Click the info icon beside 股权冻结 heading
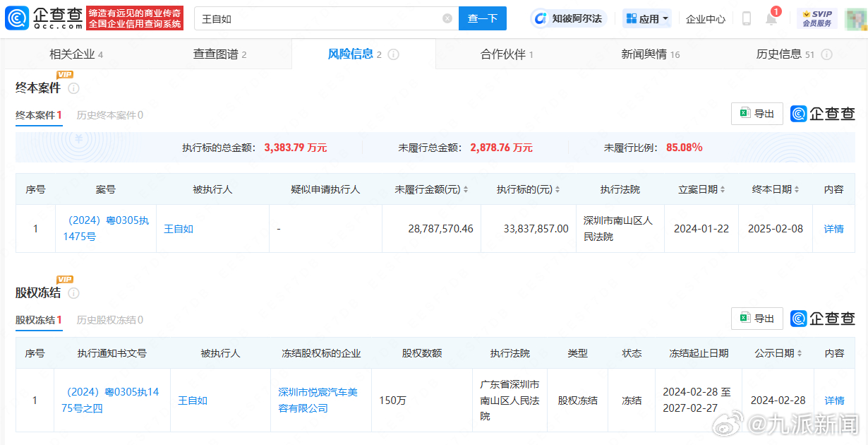 73,293
